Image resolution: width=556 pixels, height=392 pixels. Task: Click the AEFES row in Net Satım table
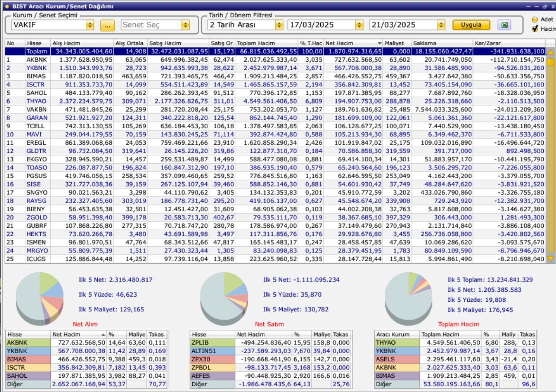(270, 376)
